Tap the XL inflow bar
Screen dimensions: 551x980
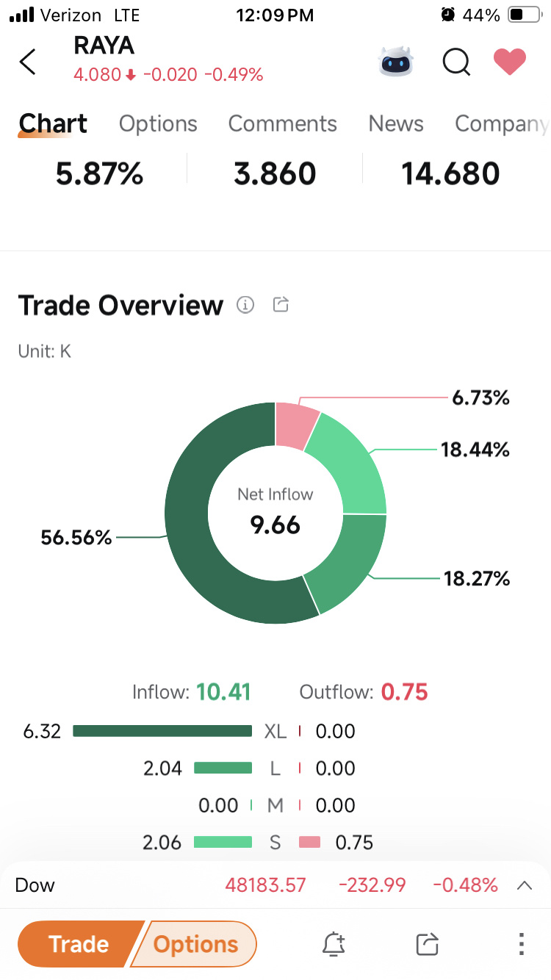pos(162,731)
